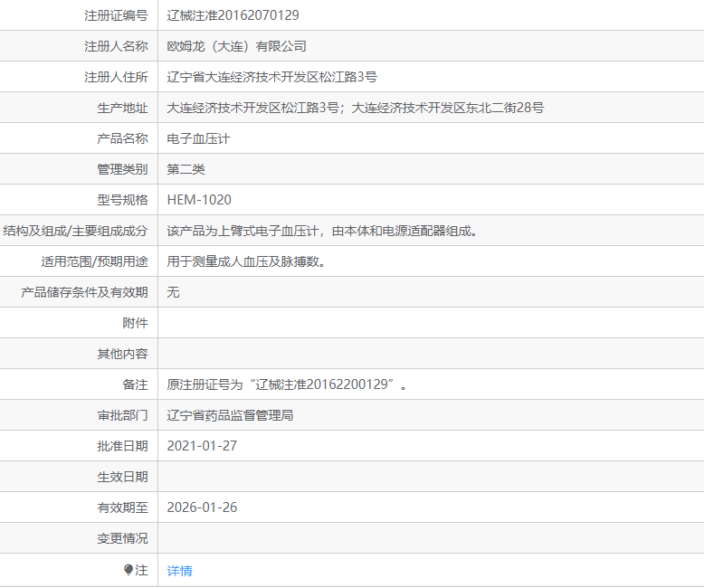Click management class 第二类
The width and height of the screenshot is (704, 588).
(186, 169)
